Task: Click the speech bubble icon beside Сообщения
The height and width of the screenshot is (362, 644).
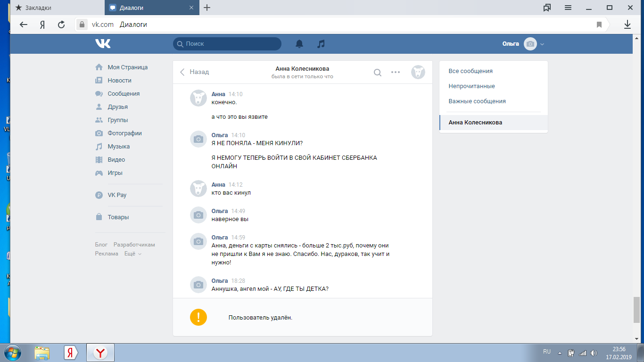Action: pyautogui.click(x=99, y=94)
